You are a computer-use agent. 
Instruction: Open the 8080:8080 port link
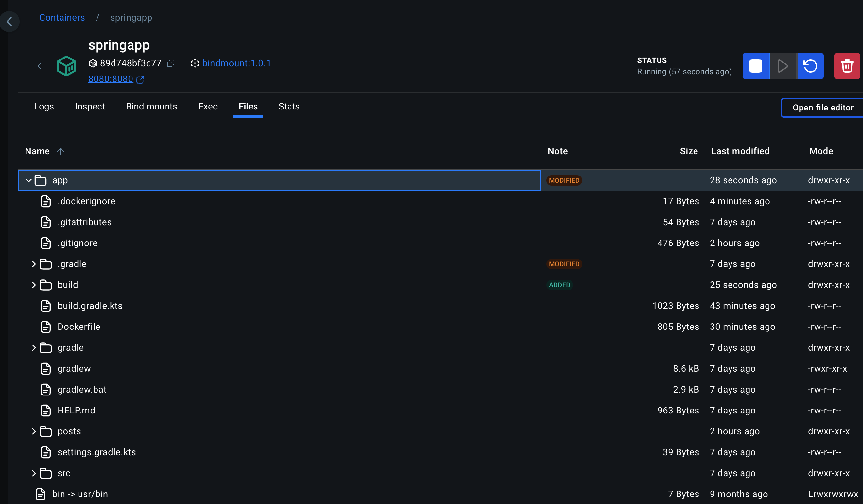click(x=111, y=79)
